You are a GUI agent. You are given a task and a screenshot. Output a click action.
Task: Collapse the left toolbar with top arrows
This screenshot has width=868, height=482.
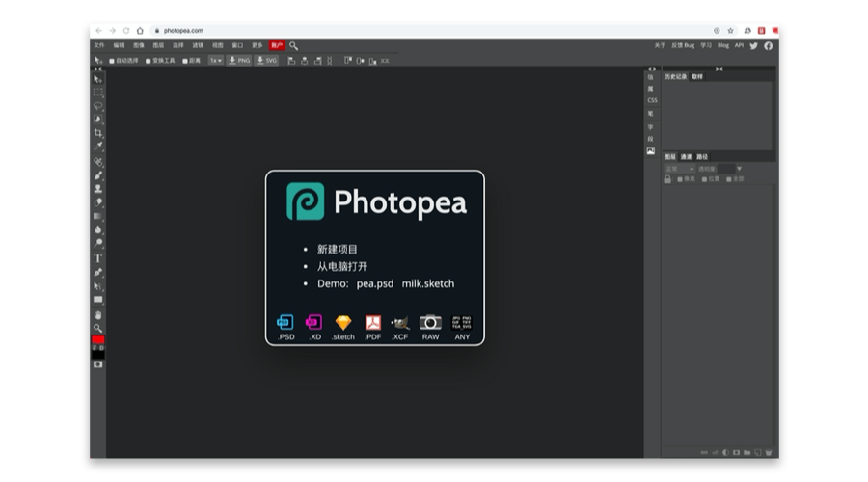pyautogui.click(x=98, y=69)
